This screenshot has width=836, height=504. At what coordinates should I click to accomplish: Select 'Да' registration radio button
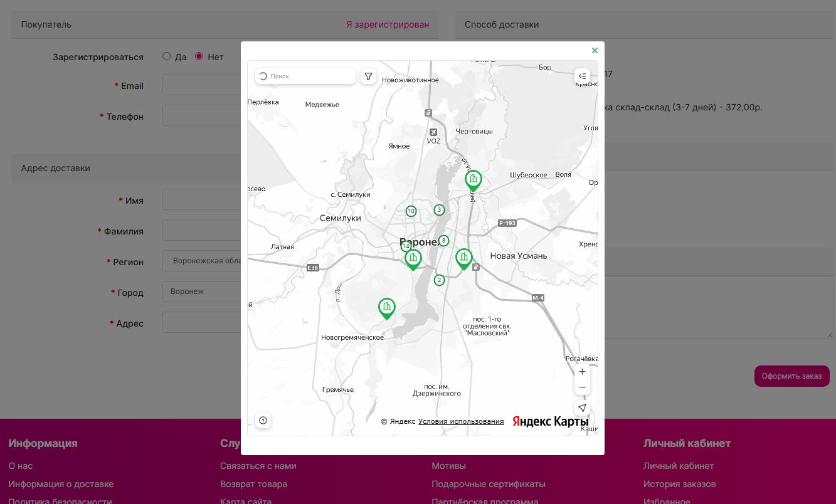(166, 56)
